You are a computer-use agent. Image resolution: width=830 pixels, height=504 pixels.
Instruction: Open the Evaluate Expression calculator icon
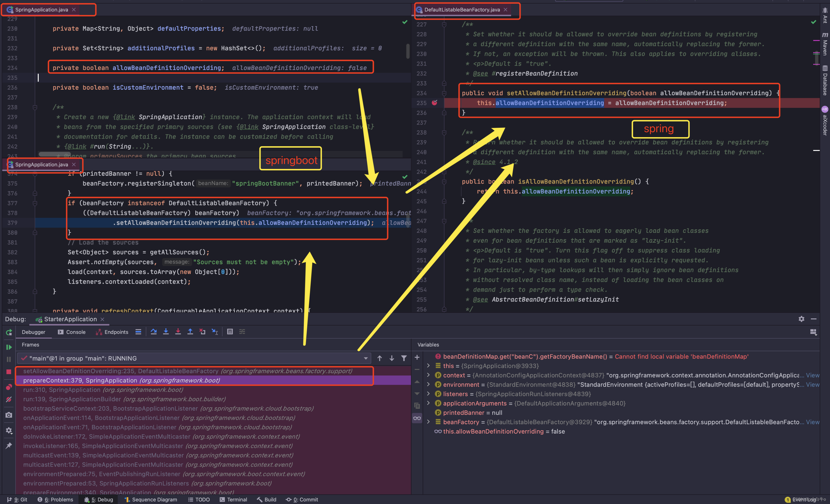pyautogui.click(x=230, y=332)
